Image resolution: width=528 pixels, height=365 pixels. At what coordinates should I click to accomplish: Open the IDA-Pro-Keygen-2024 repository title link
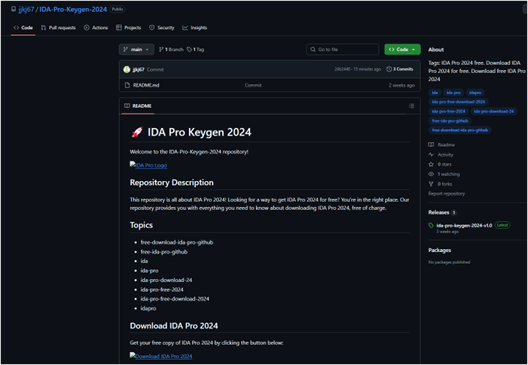coord(73,9)
